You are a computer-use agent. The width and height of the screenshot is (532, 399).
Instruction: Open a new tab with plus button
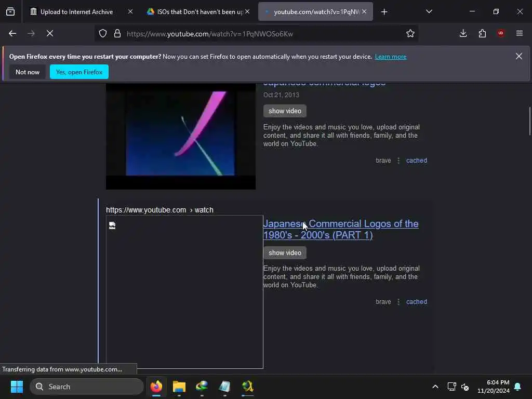(x=384, y=12)
